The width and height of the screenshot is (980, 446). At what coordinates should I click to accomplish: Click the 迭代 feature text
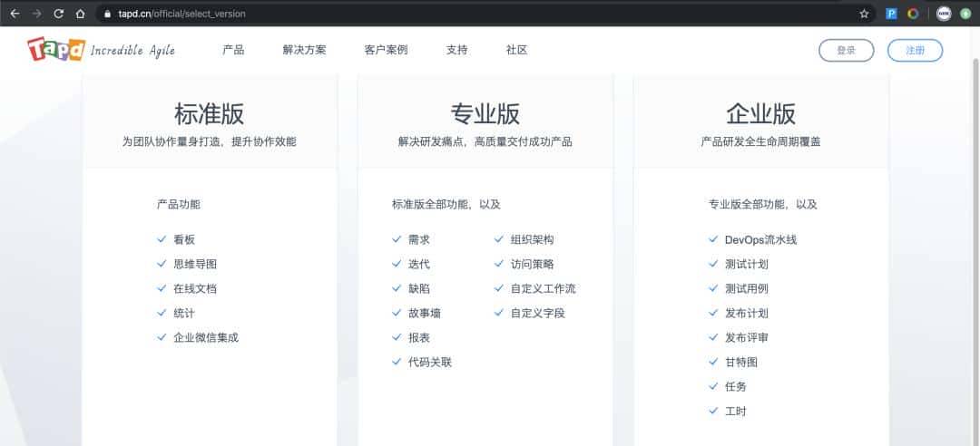[419, 264]
